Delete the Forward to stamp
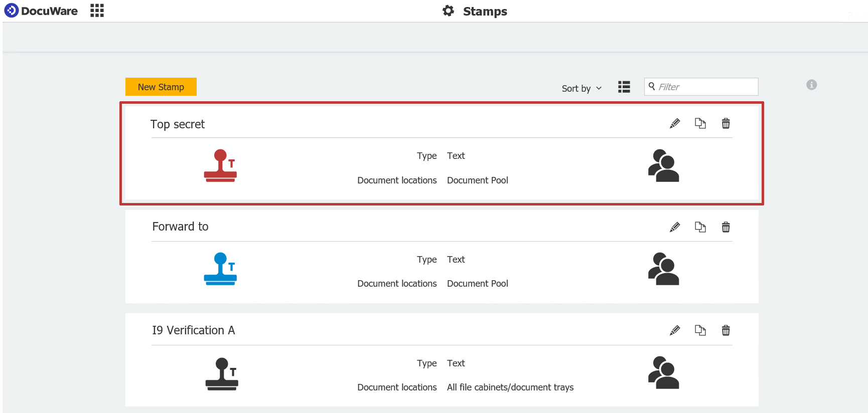Image resolution: width=868 pixels, height=413 pixels. tap(726, 227)
